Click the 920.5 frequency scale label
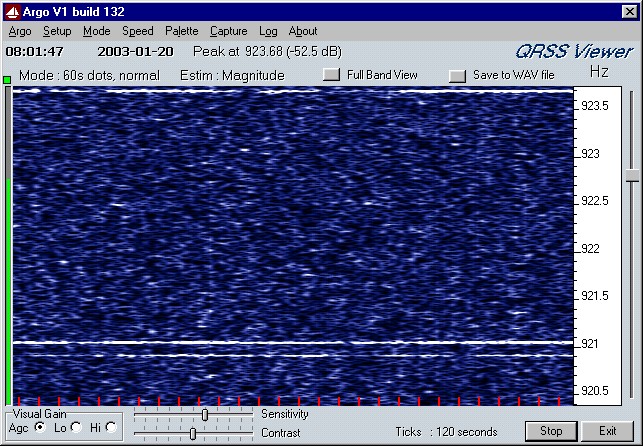This screenshot has height=446, width=643. coord(595,391)
